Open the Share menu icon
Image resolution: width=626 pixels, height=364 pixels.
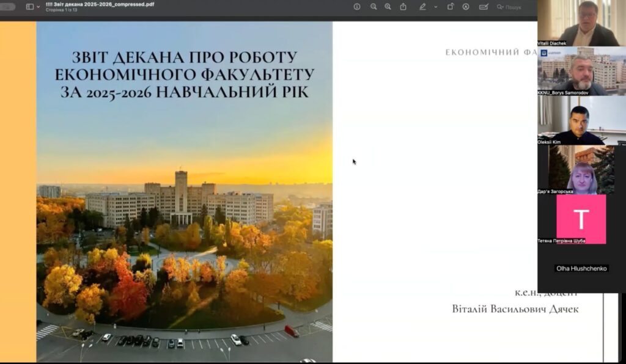click(403, 7)
